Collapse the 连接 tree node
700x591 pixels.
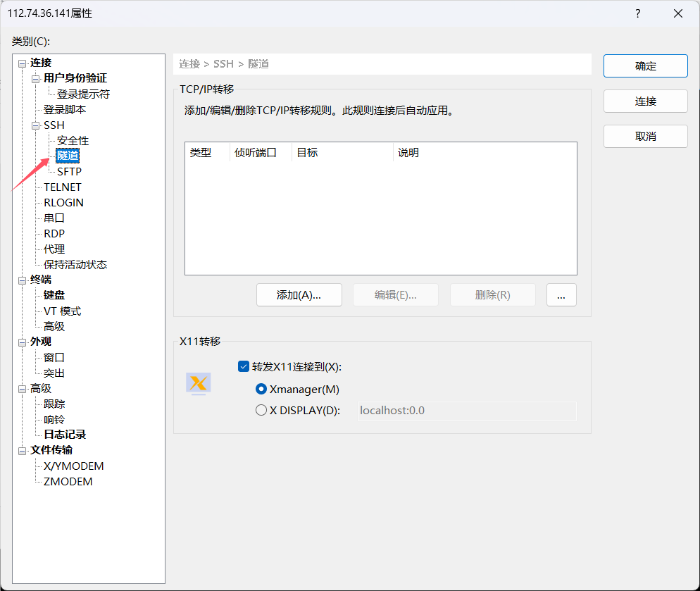22,63
